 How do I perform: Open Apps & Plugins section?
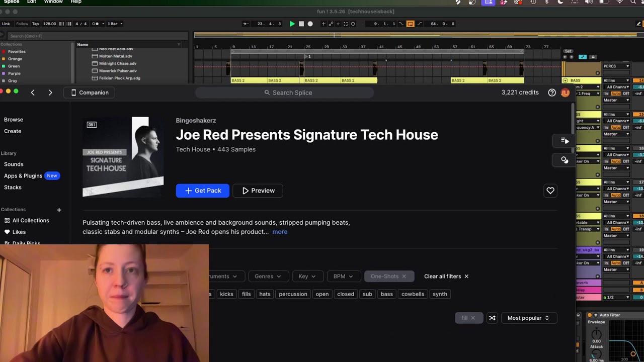click(23, 176)
